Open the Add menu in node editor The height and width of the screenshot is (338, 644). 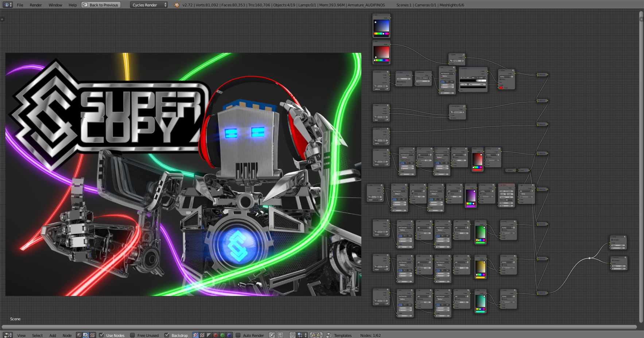[53, 335]
